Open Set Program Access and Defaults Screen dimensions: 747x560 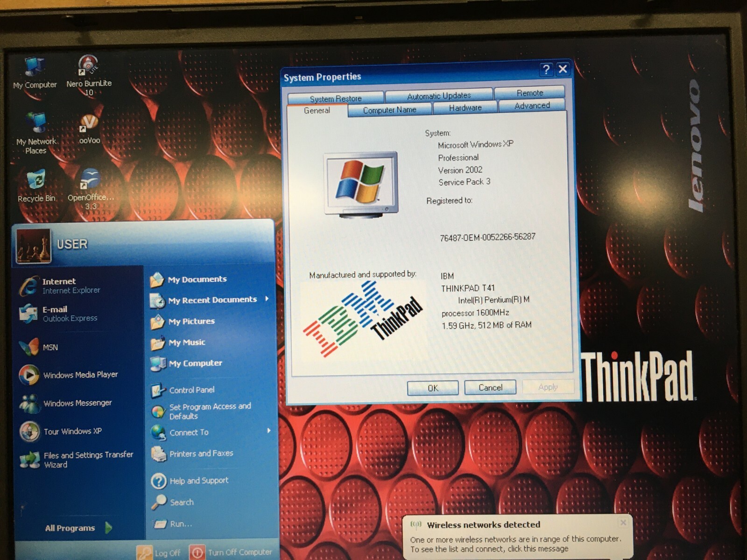pyautogui.click(x=202, y=411)
